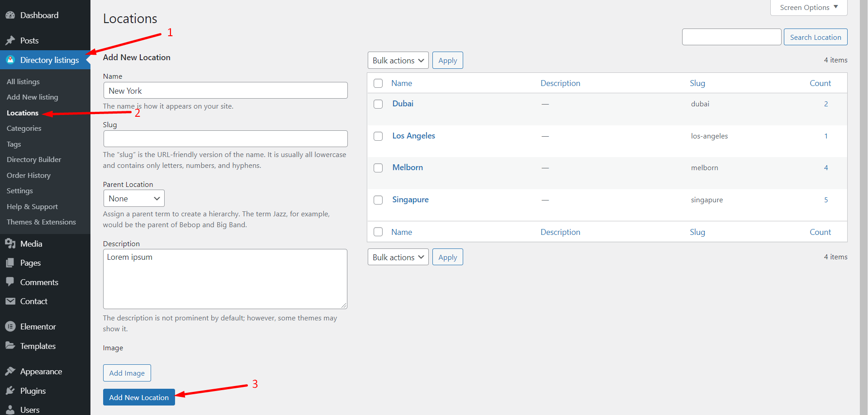Click the Add New Location button

139,397
